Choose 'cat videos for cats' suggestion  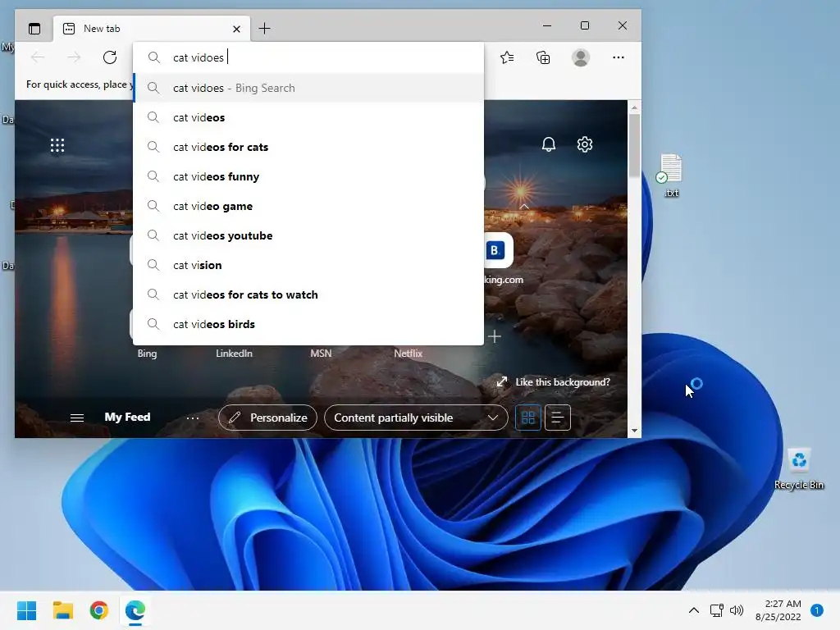[308, 147]
